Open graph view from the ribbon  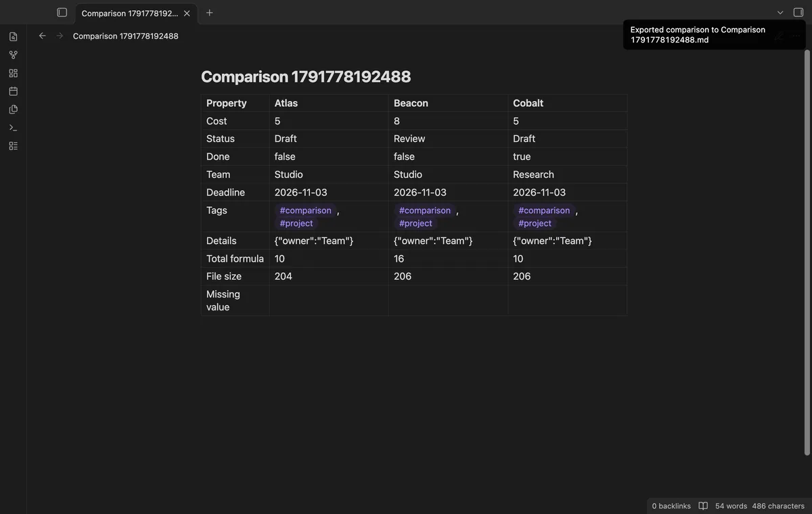pos(14,55)
